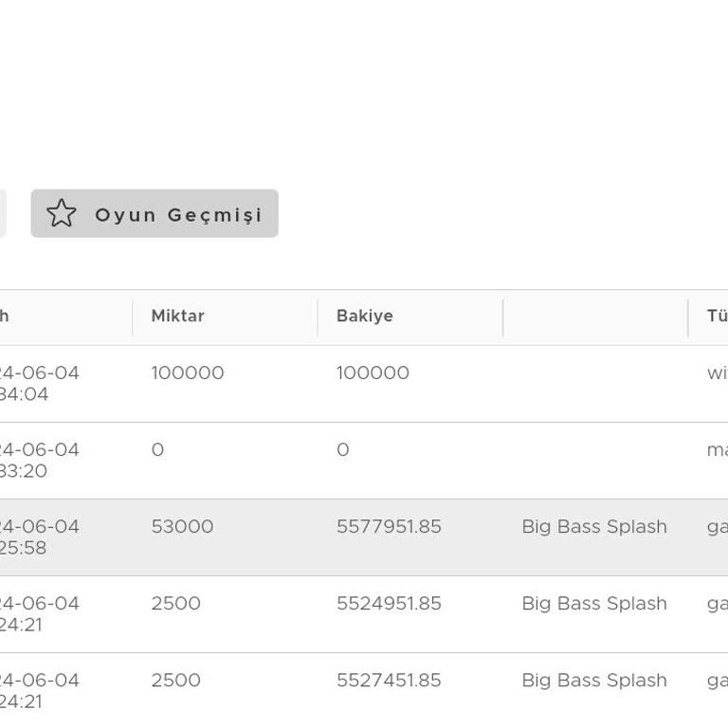Click Big Bass Splash in the 5524951.85 row

pos(594,604)
